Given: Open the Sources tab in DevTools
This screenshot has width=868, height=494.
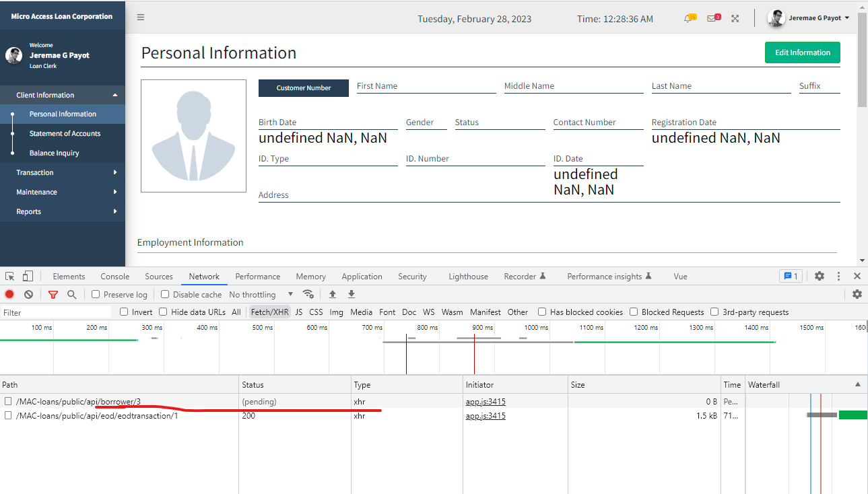Looking at the screenshot, I should [159, 276].
